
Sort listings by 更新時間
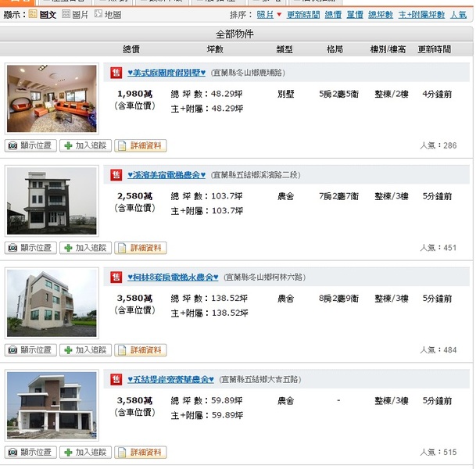302,14
